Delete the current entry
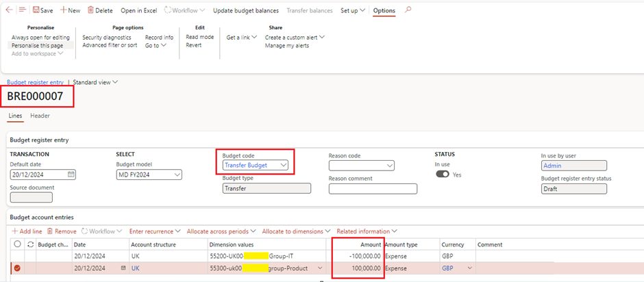The width and height of the screenshot is (644, 282). click(100, 10)
